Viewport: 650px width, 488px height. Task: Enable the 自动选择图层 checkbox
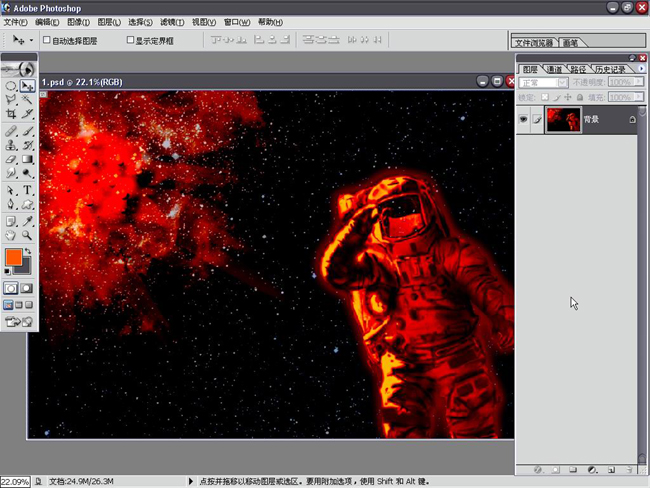coord(47,40)
